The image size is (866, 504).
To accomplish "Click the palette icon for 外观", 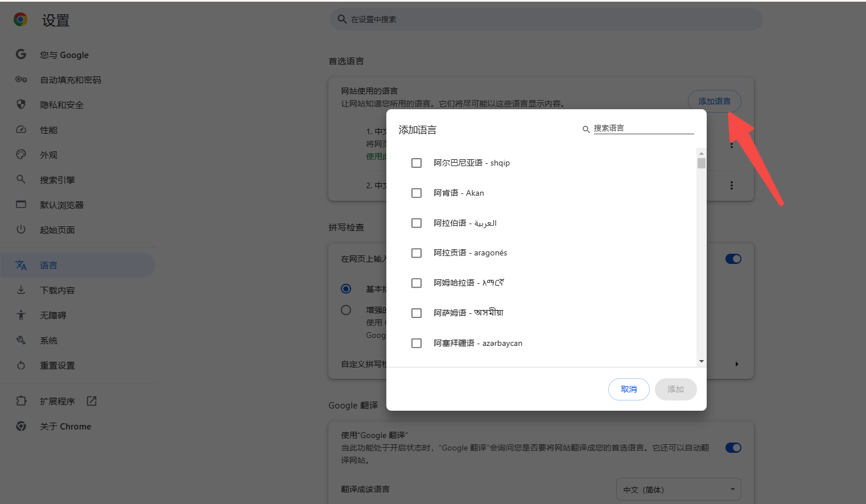I will pos(21,155).
